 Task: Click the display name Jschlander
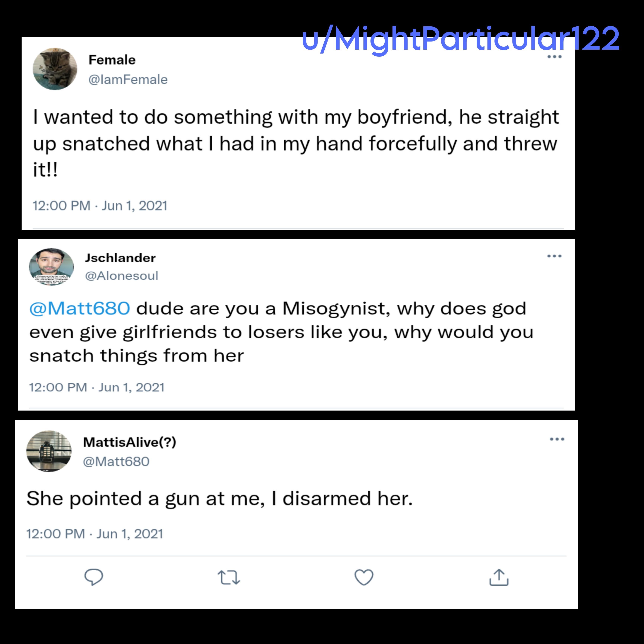click(120, 258)
